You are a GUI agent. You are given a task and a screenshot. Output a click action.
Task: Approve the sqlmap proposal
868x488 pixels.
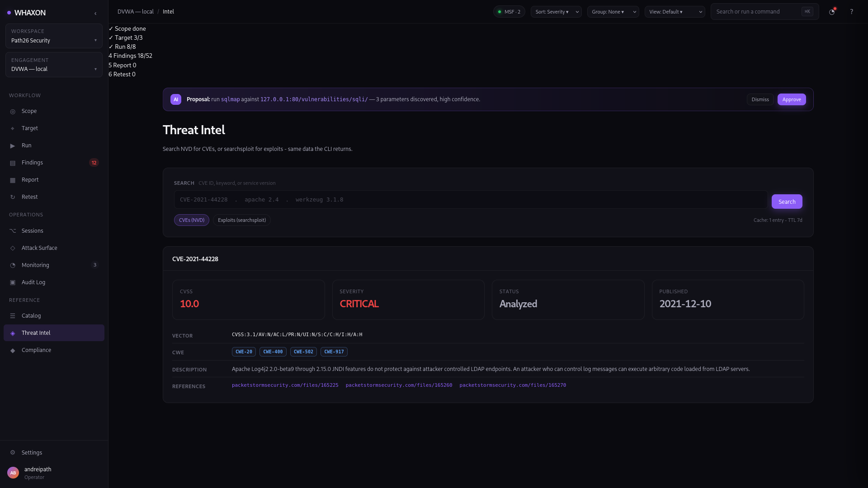pyautogui.click(x=792, y=99)
